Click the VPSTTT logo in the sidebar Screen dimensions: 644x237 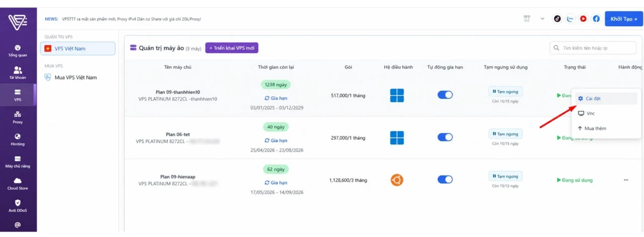18,23
